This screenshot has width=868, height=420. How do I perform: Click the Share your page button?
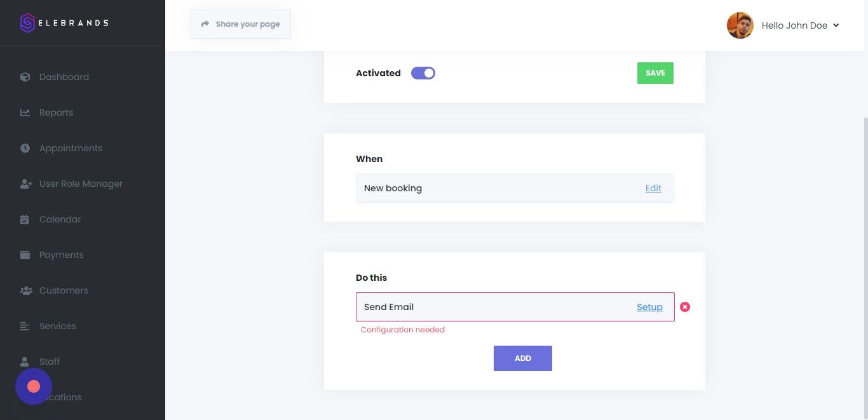click(241, 24)
